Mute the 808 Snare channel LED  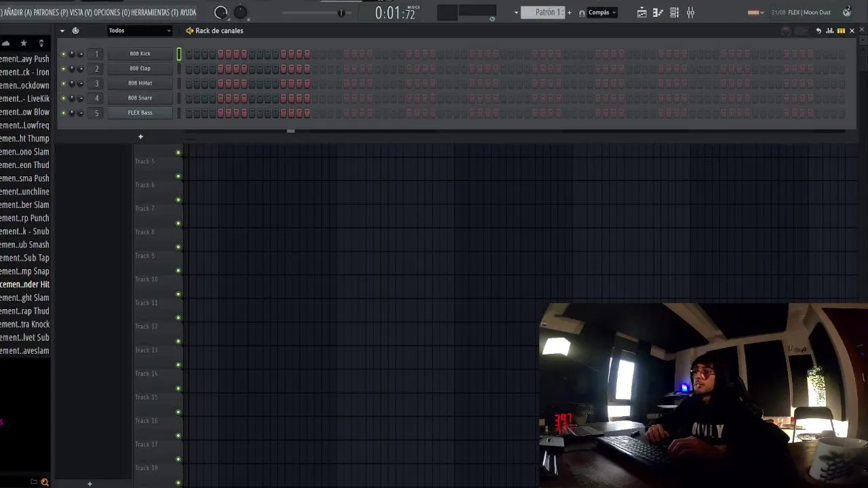(x=63, y=98)
